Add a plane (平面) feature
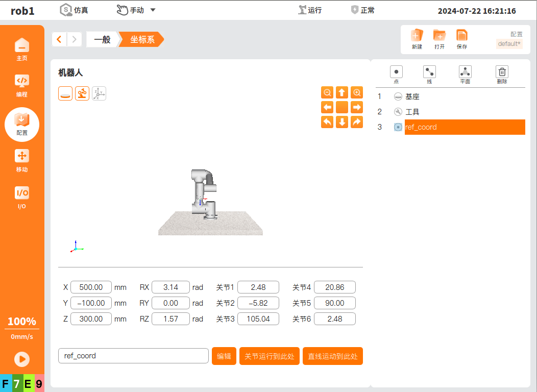Image resolution: width=537 pixels, height=392 pixels. point(465,72)
